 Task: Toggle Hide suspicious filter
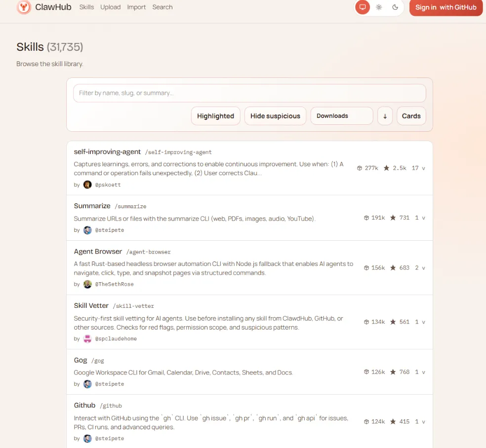pos(275,116)
